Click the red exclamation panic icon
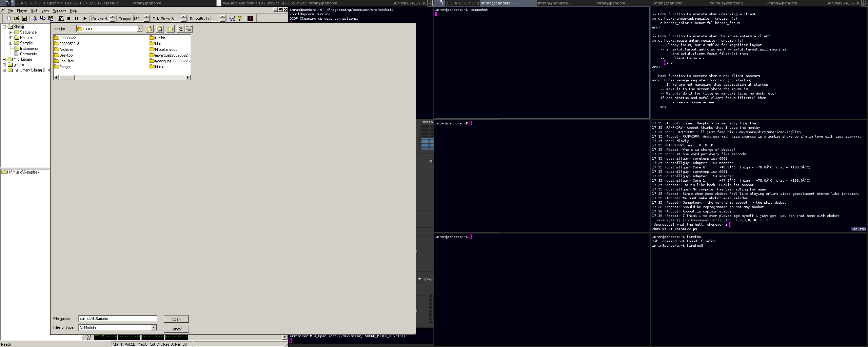 coord(250,19)
